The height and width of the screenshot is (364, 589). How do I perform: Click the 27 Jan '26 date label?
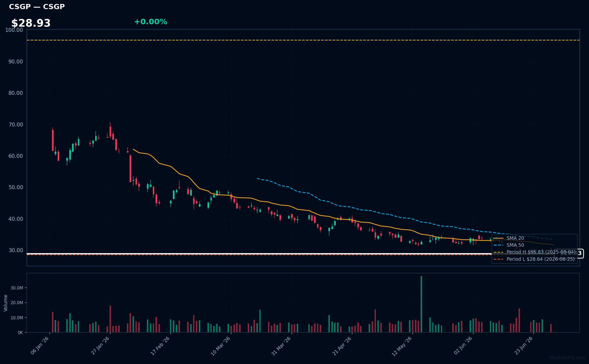tap(100, 345)
